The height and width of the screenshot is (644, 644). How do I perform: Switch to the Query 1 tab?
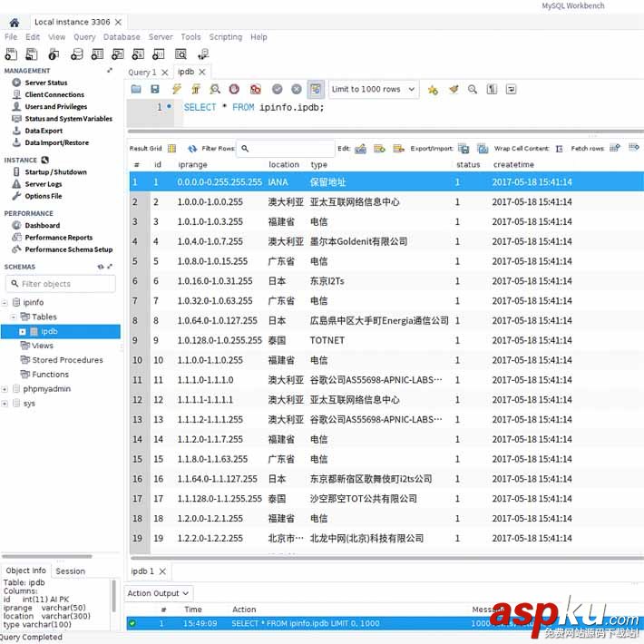142,73
